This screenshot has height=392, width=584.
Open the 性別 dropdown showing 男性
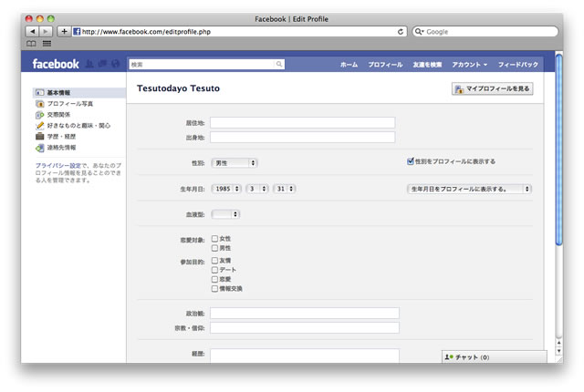point(235,163)
